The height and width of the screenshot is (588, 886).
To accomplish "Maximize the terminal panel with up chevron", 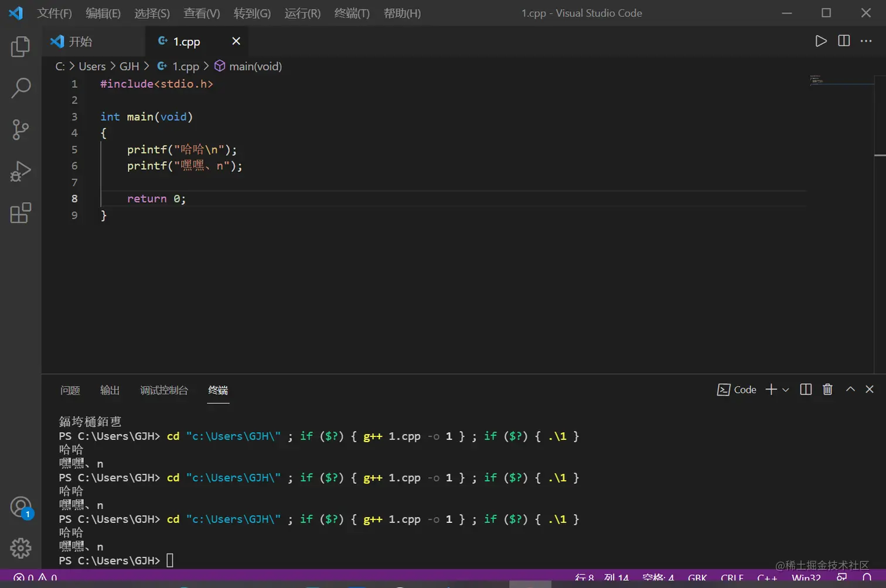I will pos(850,389).
